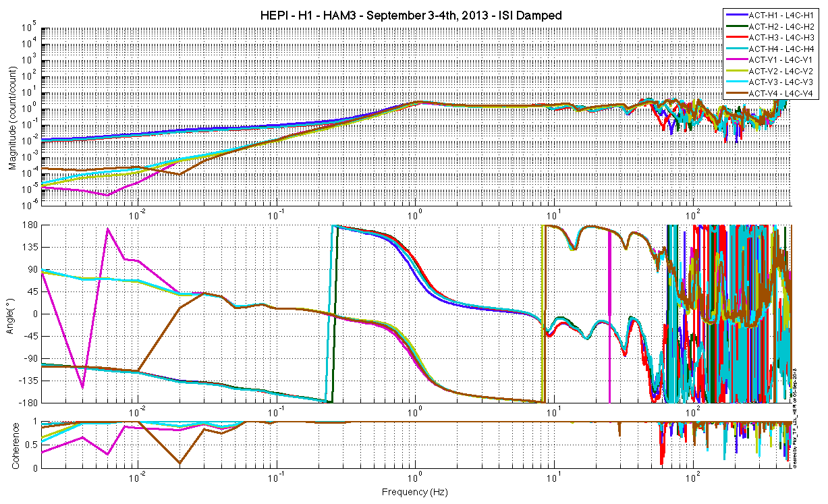828x504 pixels.
Task: Click the Angle (°) y-axis label
Action: coord(13,314)
